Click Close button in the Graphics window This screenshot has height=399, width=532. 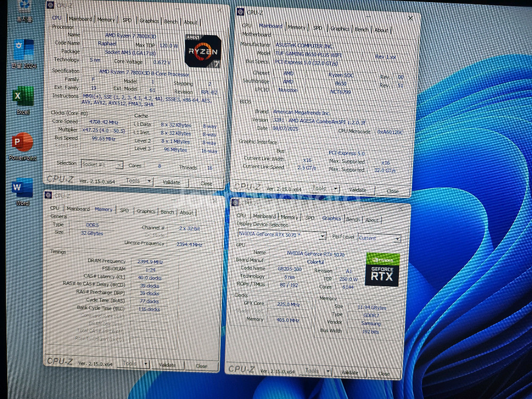384,373
